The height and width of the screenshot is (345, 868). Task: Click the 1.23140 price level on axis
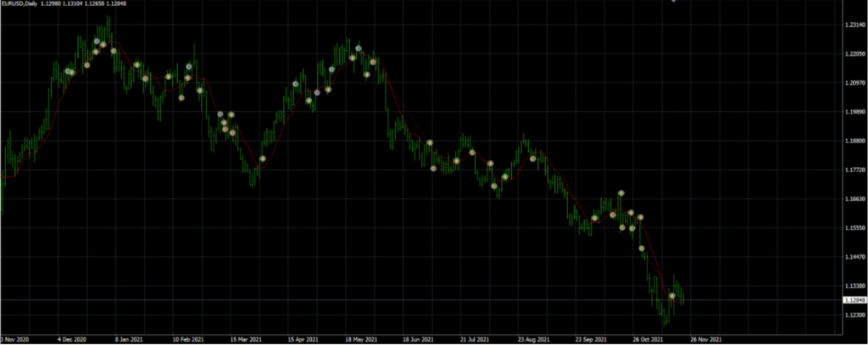854,25
